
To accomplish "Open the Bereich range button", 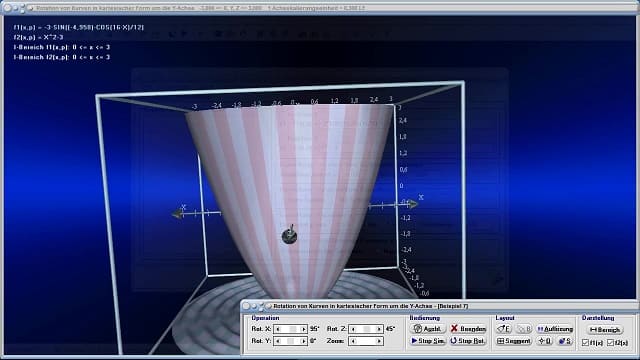I will 605,329.
